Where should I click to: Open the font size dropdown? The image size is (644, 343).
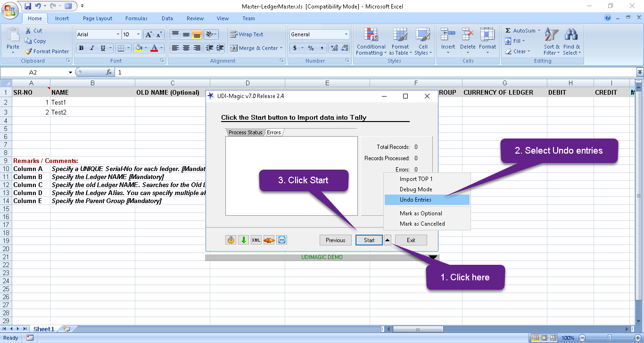[x=138, y=34]
